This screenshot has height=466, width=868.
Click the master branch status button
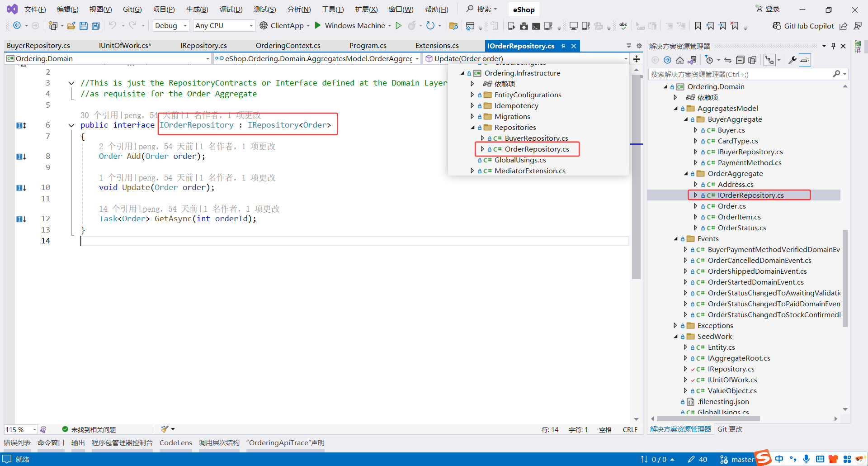(737, 460)
